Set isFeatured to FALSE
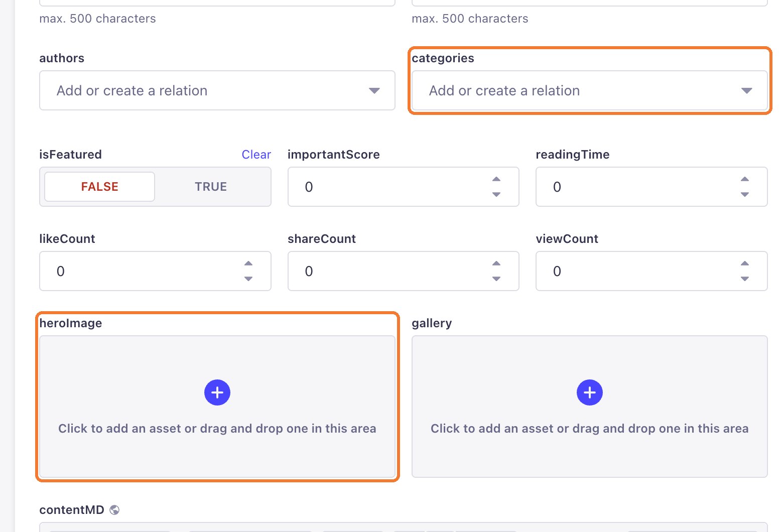The image size is (783, 532). [x=99, y=187]
